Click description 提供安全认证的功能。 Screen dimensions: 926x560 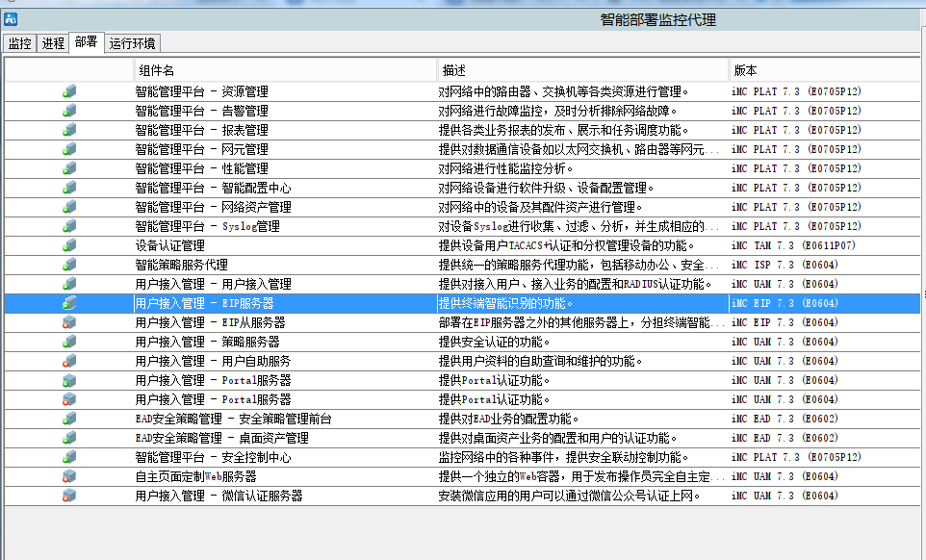pos(495,342)
